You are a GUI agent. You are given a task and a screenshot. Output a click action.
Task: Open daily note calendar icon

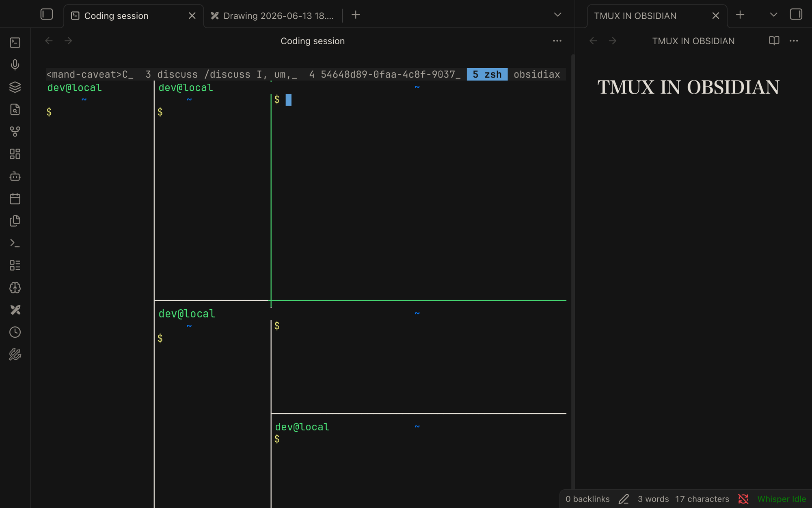[x=15, y=199]
